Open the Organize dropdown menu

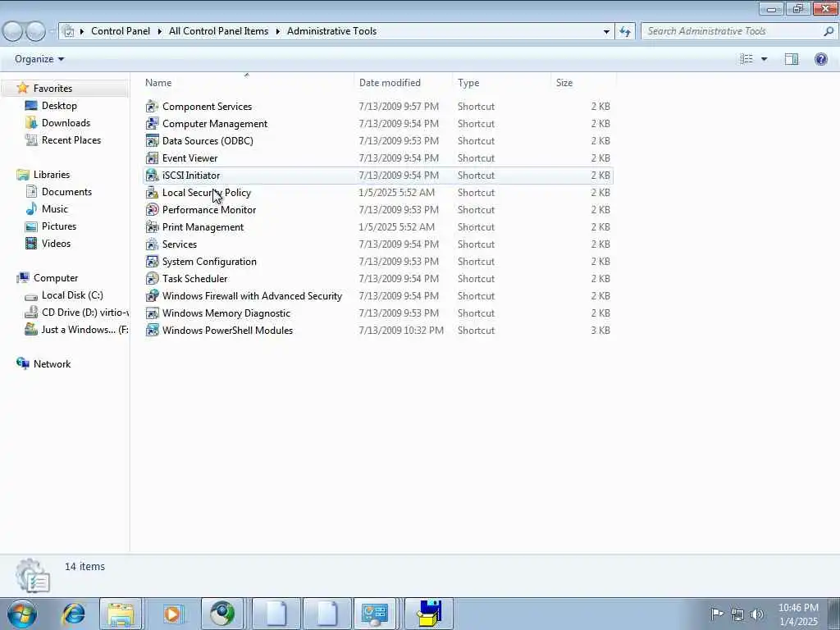(x=39, y=59)
